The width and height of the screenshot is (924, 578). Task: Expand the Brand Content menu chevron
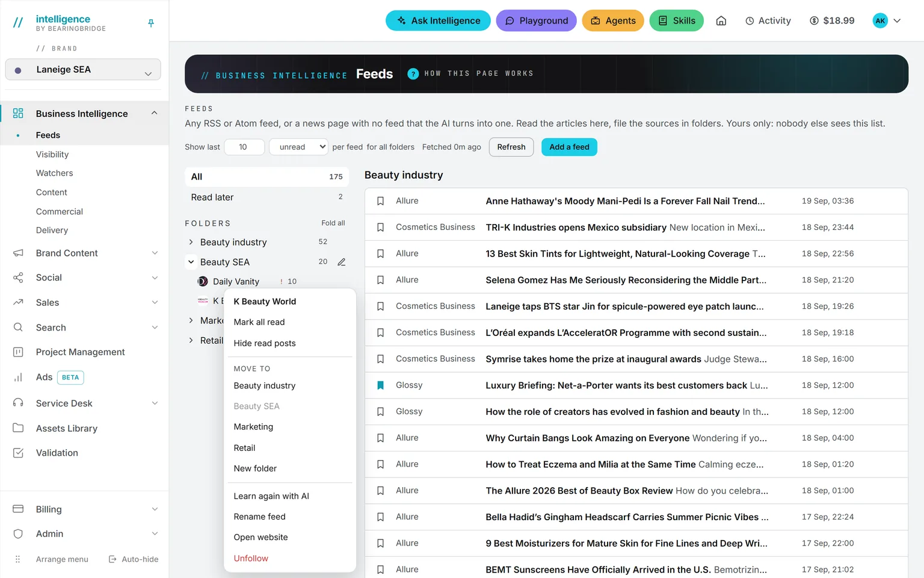[x=155, y=253]
